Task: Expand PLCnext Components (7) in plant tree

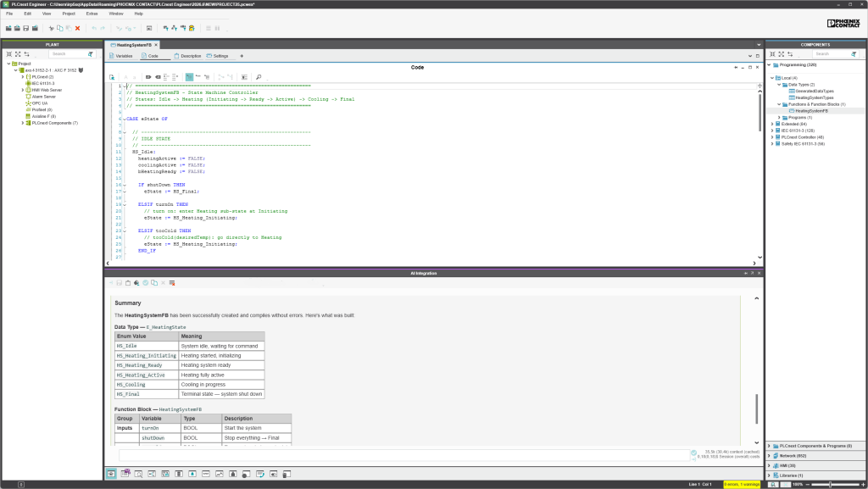Action: pyautogui.click(x=23, y=123)
